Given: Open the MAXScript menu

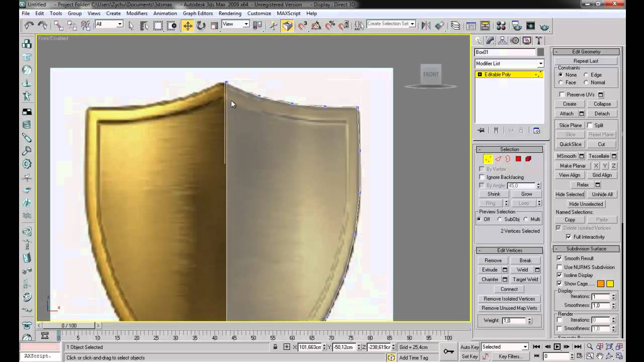Looking at the screenshot, I should [x=288, y=14].
